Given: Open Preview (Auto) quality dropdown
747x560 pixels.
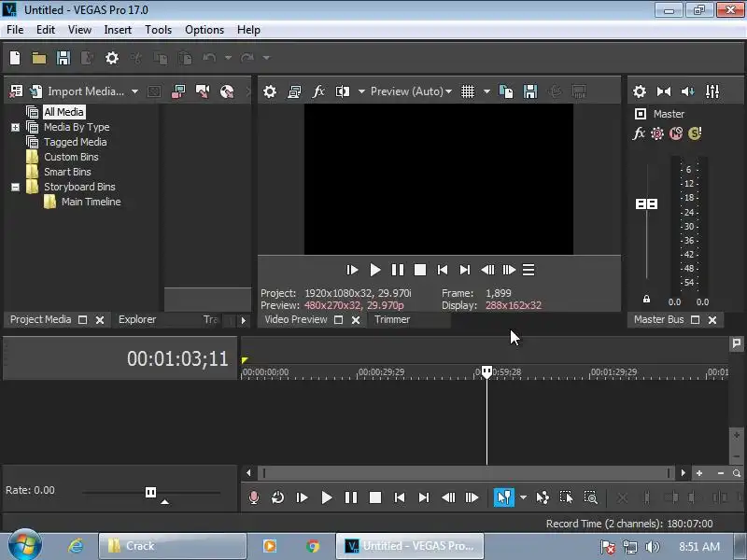Looking at the screenshot, I should [411, 91].
